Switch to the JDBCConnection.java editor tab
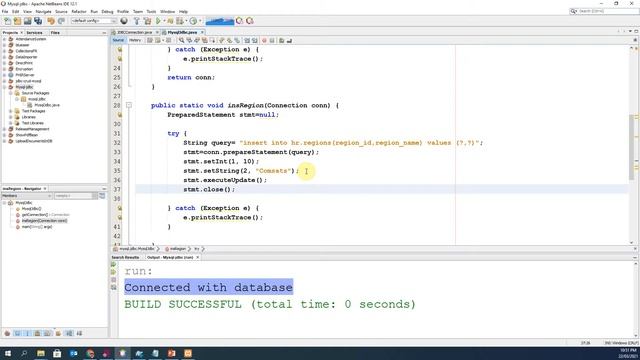 pyautogui.click(x=135, y=32)
